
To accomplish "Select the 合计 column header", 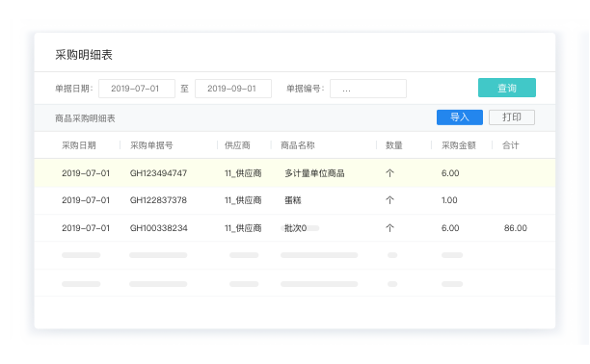I will [x=511, y=145].
